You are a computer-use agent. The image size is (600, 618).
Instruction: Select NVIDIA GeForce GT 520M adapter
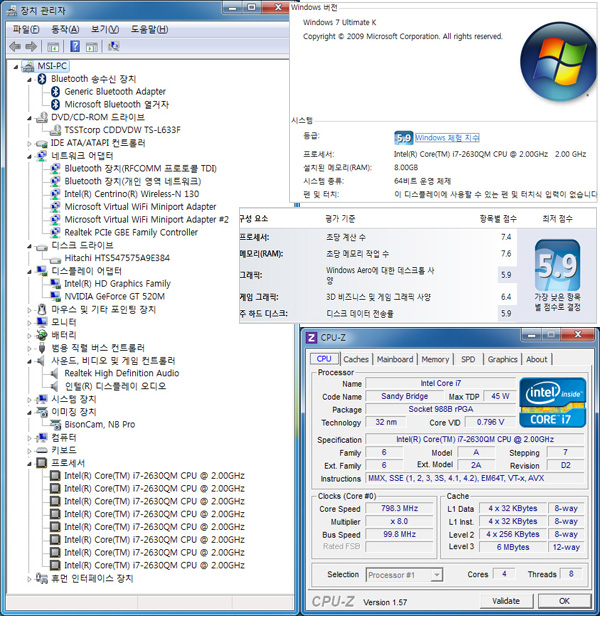pos(114,296)
